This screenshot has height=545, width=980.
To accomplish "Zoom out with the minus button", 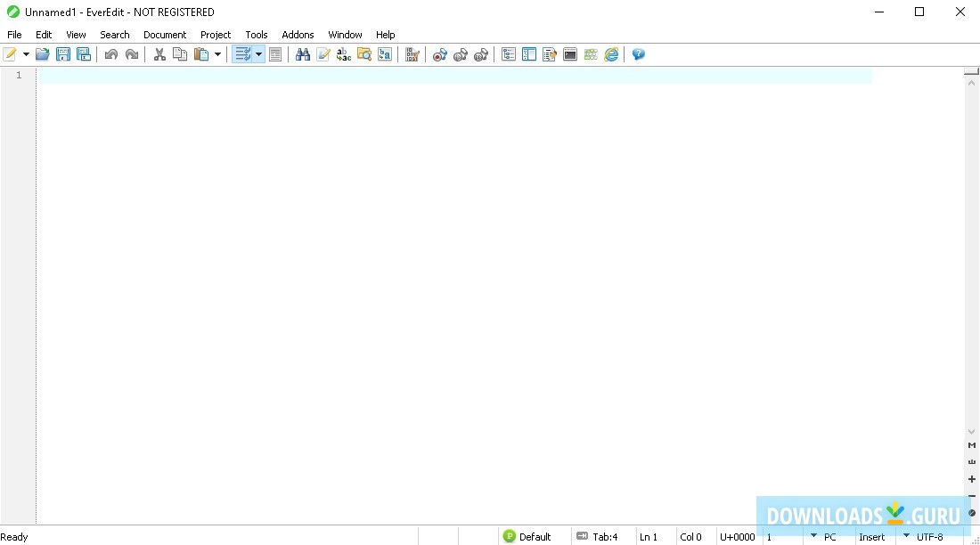I will [x=972, y=496].
